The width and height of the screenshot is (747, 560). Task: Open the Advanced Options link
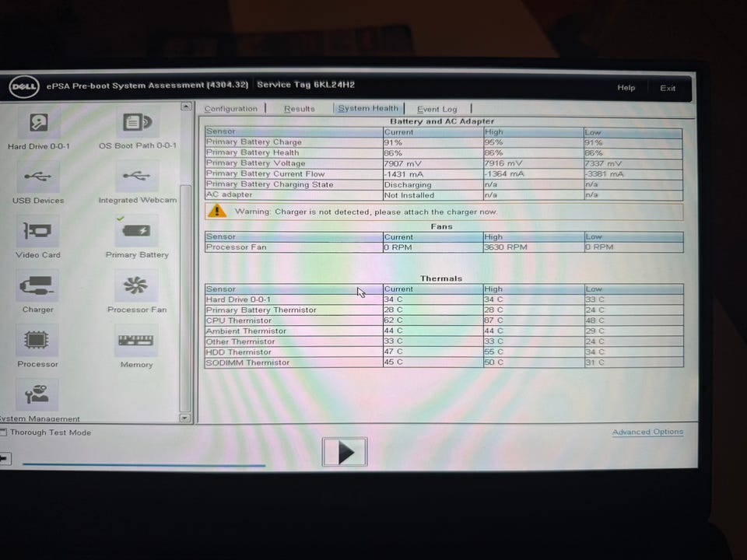(x=647, y=432)
